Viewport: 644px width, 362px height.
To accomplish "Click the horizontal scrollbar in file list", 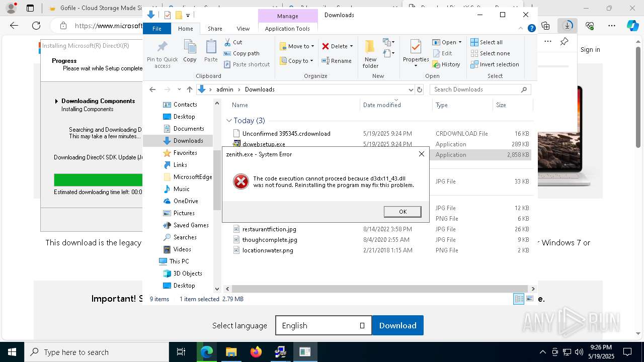I will 380,289.
